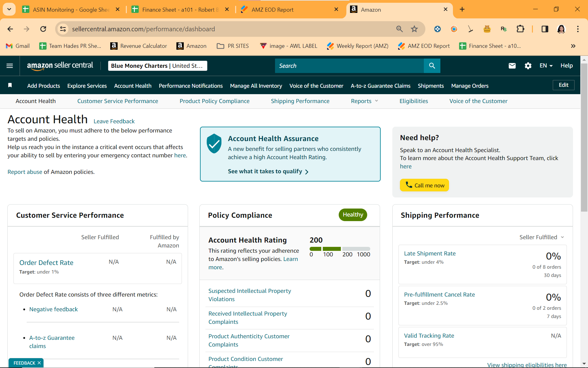Select Customer Service Performance tab
This screenshot has height=368, width=588.
point(118,101)
